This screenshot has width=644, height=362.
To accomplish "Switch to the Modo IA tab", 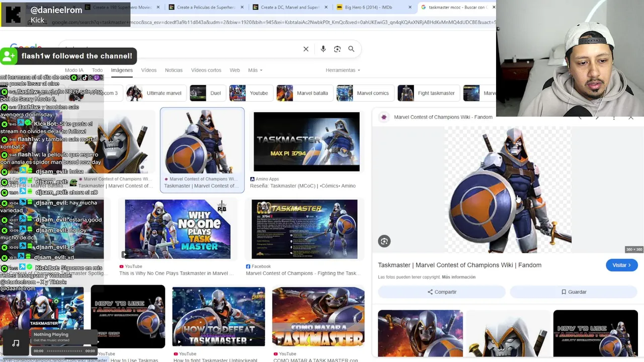I will point(74,70).
